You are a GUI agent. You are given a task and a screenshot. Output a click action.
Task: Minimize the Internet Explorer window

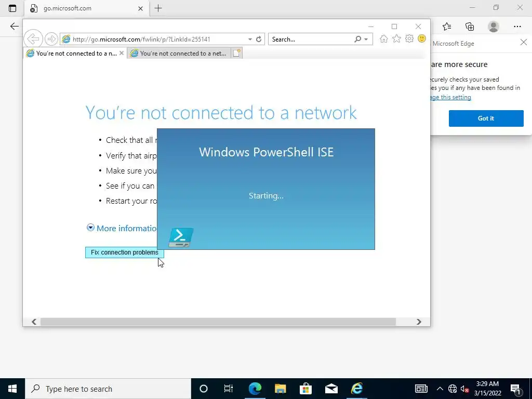point(370,26)
